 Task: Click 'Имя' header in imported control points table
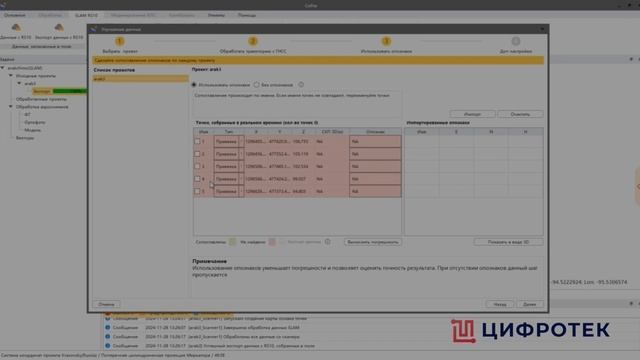[x=422, y=131]
